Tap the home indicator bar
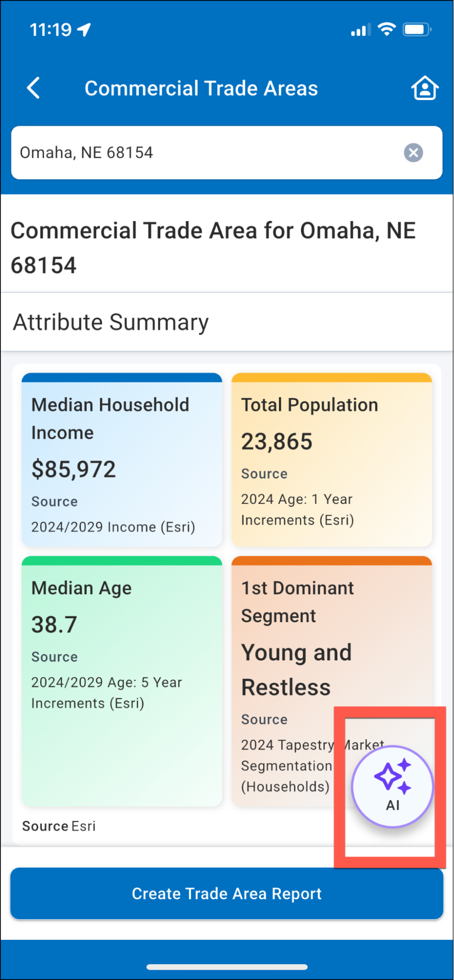Screen dimensions: 454x980 pyautogui.click(x=227, y=967)
